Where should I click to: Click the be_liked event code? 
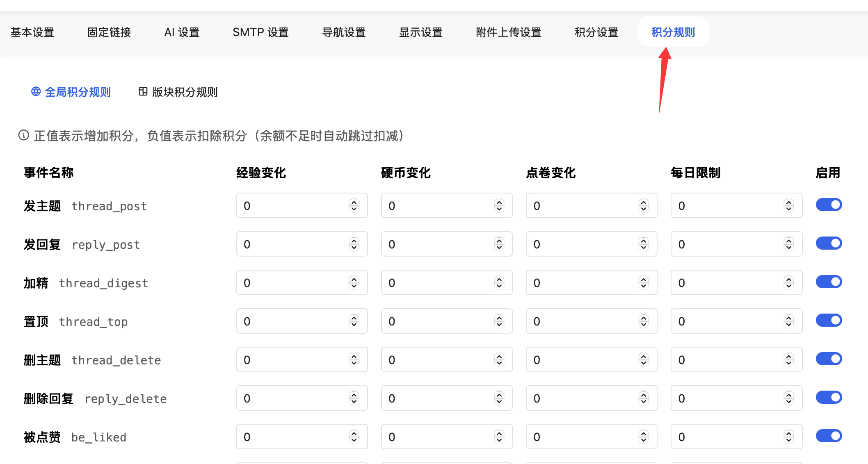coord(99,437)
